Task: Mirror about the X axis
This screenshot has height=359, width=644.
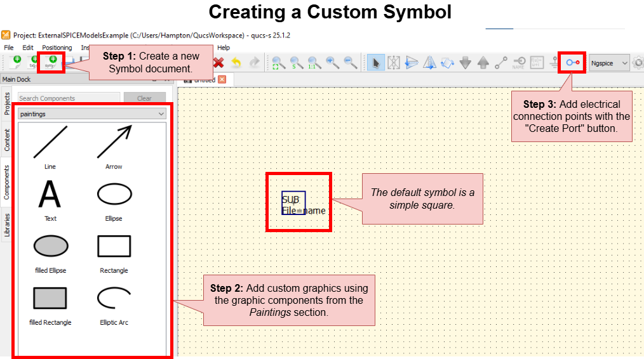Action: click(x=412, y=63)
